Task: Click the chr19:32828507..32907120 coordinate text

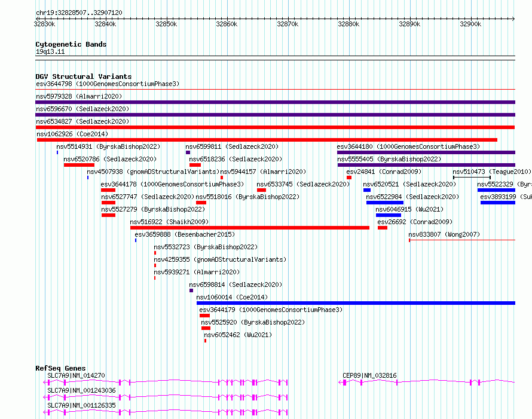Action: pos(79,13)
